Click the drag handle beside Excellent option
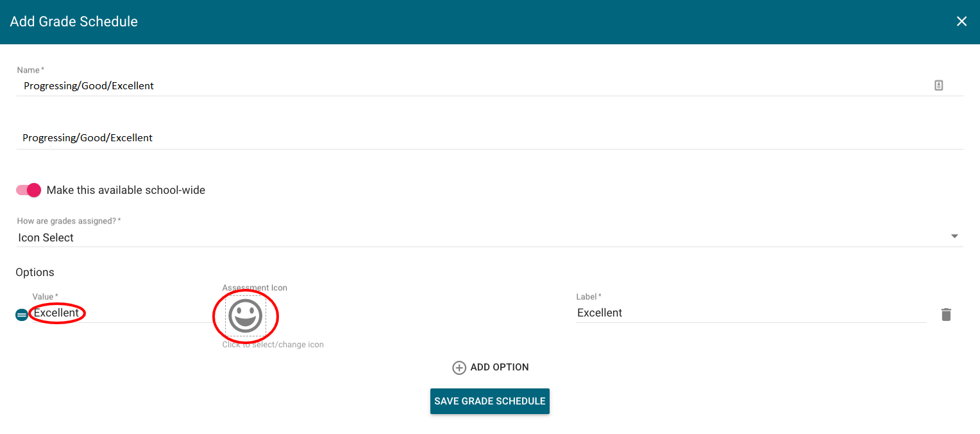Screen dimensions: 980x434 click(x=22, y=315)
